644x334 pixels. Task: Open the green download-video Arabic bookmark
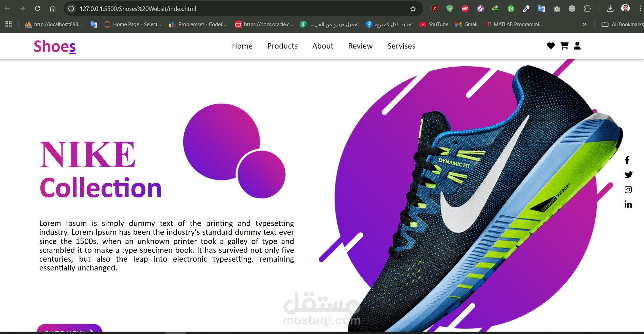(329, 24)
